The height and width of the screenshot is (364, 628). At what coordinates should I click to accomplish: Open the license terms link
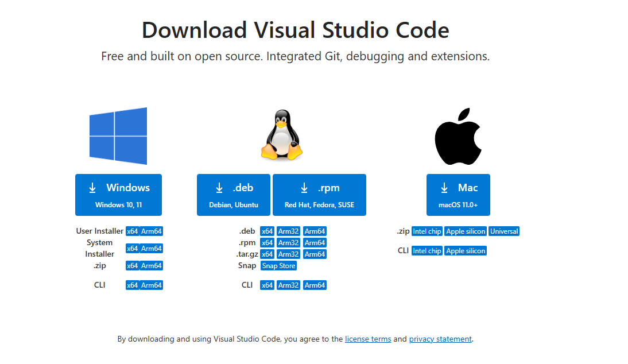pyautogui.click(x=368, y=339)
